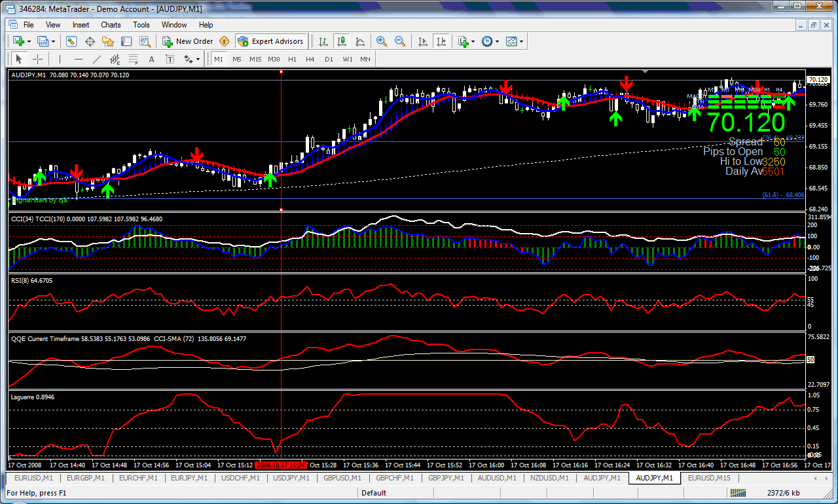This screenshot has width=838, height=504.
Task: Switch to the EURUSD,M1 chart tab
Action: tap(32, 478)
